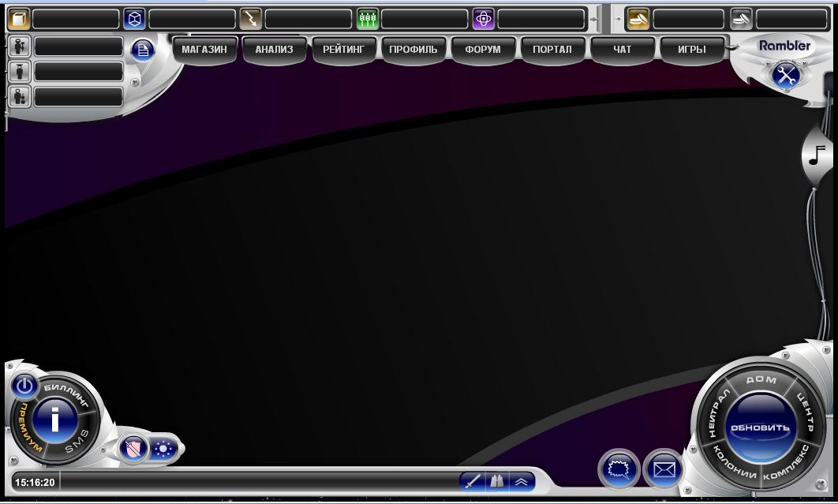Click the purple atom resource icon
The height and width of the screenshot is (504, 838).
point(484,18)
